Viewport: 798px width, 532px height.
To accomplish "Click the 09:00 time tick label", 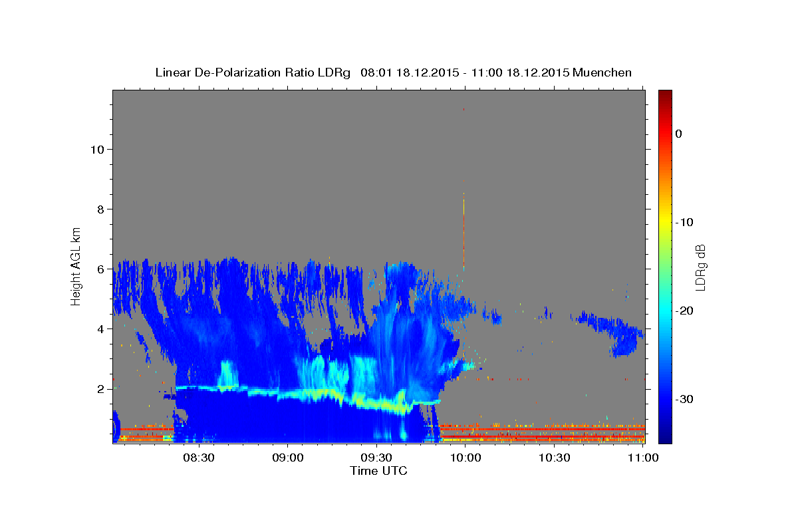I will click(288, 458).
